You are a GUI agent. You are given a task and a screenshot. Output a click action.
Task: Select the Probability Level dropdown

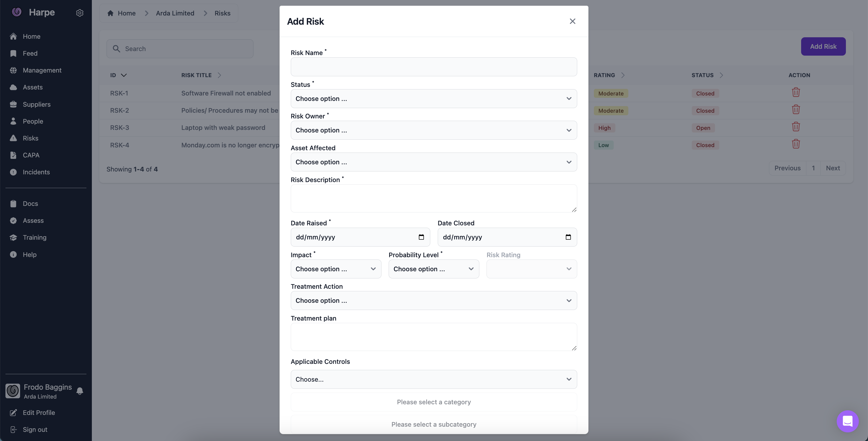(433, 269)
